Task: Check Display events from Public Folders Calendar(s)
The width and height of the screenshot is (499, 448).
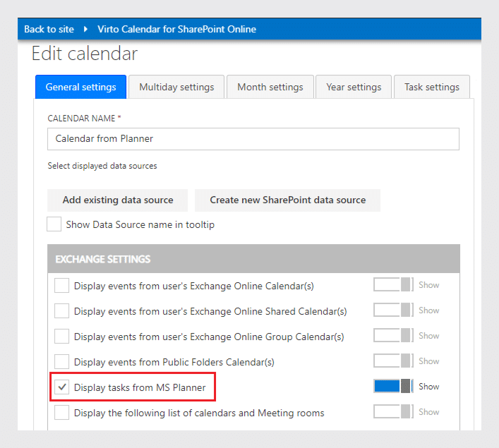Action: pyautogui.click(x=61, y=362)
